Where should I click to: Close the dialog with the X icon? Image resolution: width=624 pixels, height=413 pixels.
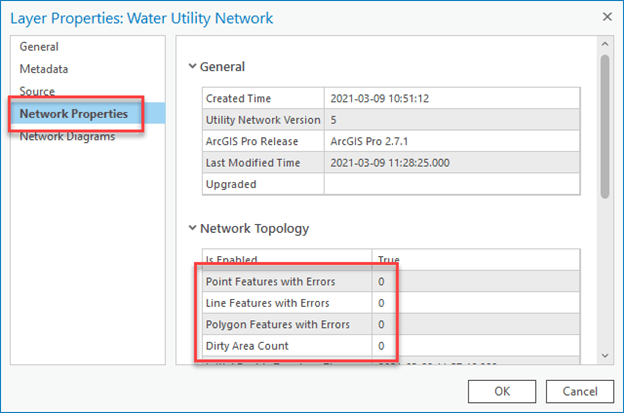604,17
